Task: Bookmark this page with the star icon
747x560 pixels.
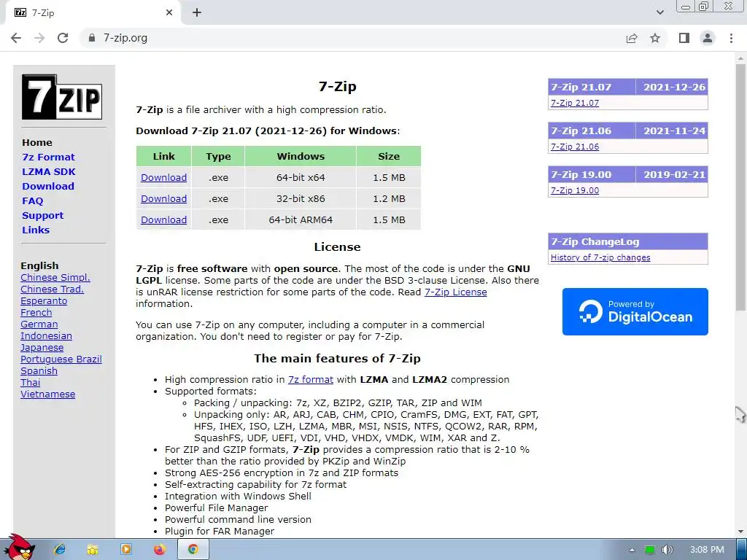Action: (x=655, y=38)
